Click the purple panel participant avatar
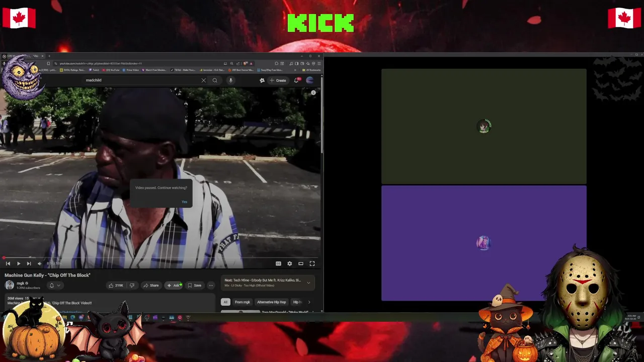The image size is (644, 362). click(484, 243)
